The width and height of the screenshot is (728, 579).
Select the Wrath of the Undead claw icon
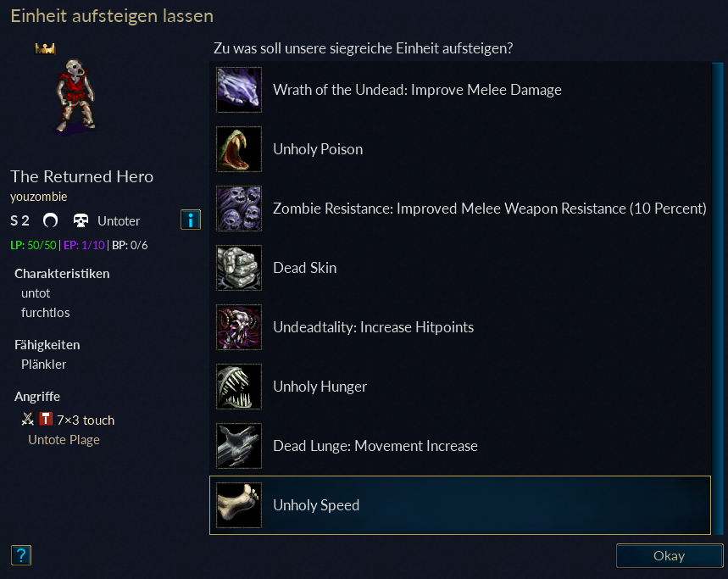click(239, 90)
